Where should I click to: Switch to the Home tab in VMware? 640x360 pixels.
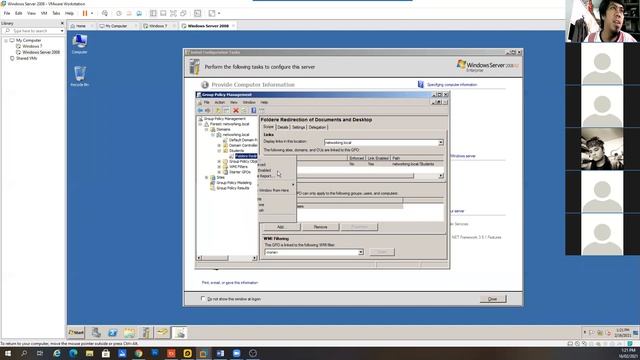[x=81, y=26]
